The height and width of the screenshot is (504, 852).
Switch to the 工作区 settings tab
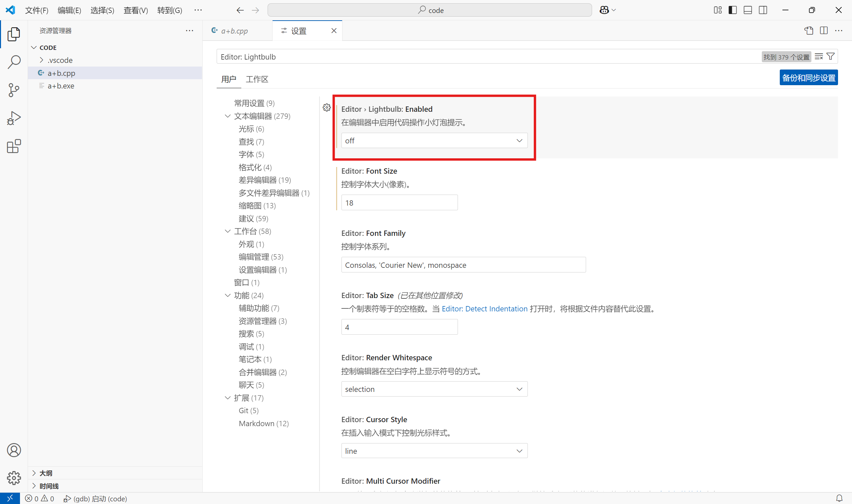point(257,79)
